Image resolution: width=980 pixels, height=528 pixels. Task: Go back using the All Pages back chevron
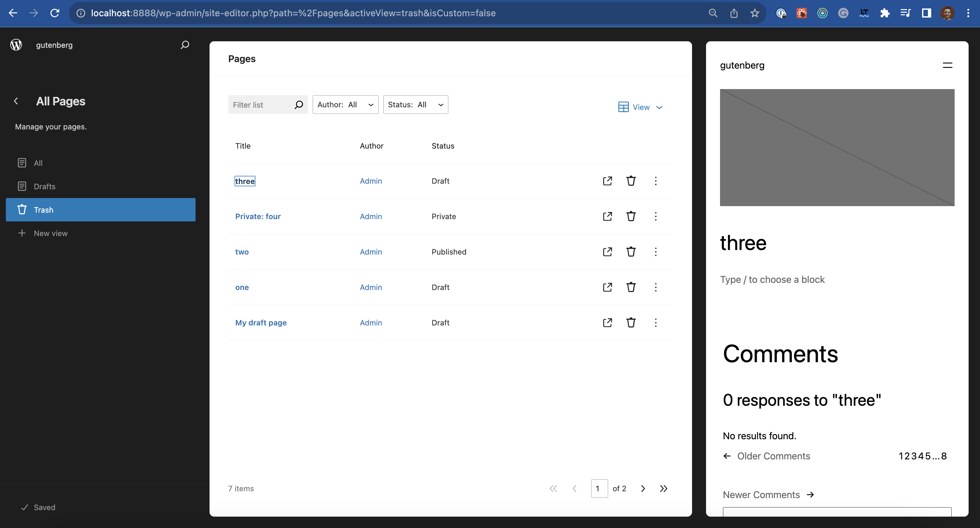[x=16, y=101]
